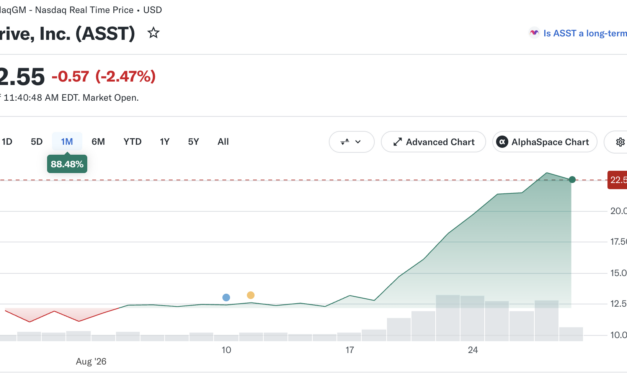Click the (-2.47%) percent change value
The image size is (627, 376).
pos(126,76)
